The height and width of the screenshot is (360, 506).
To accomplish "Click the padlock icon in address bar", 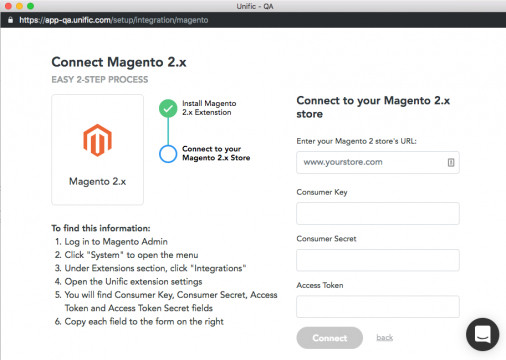I will (x=10, y=20).
